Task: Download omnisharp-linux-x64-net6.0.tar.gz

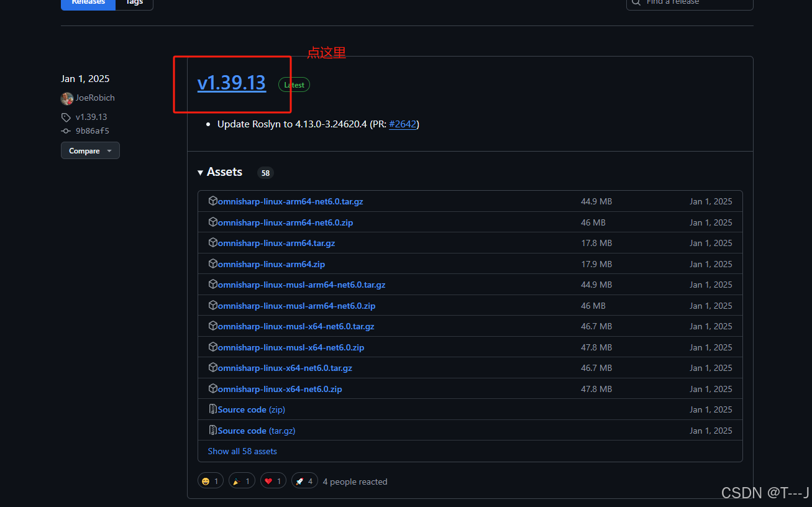Action: [285, 368]
